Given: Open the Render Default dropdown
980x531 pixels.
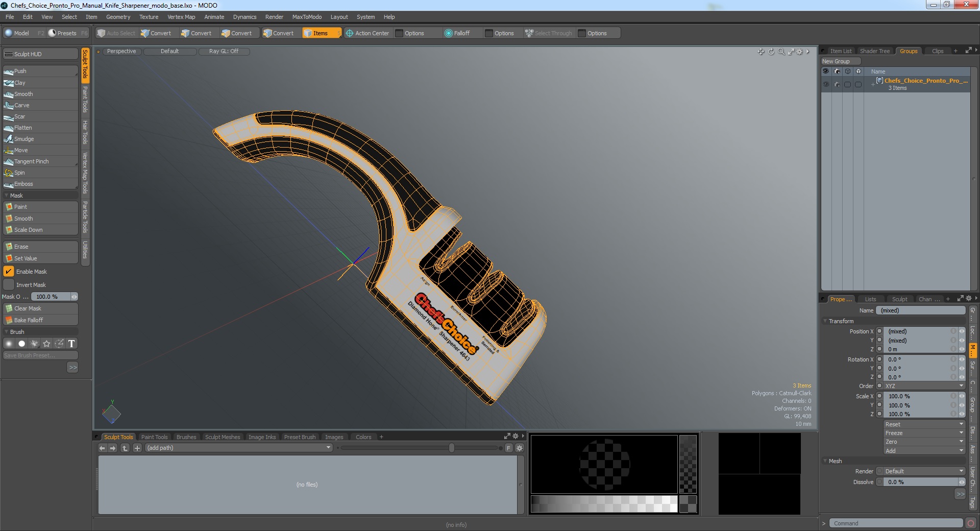Looking at the screenshot, I should (x=924, y=471).
